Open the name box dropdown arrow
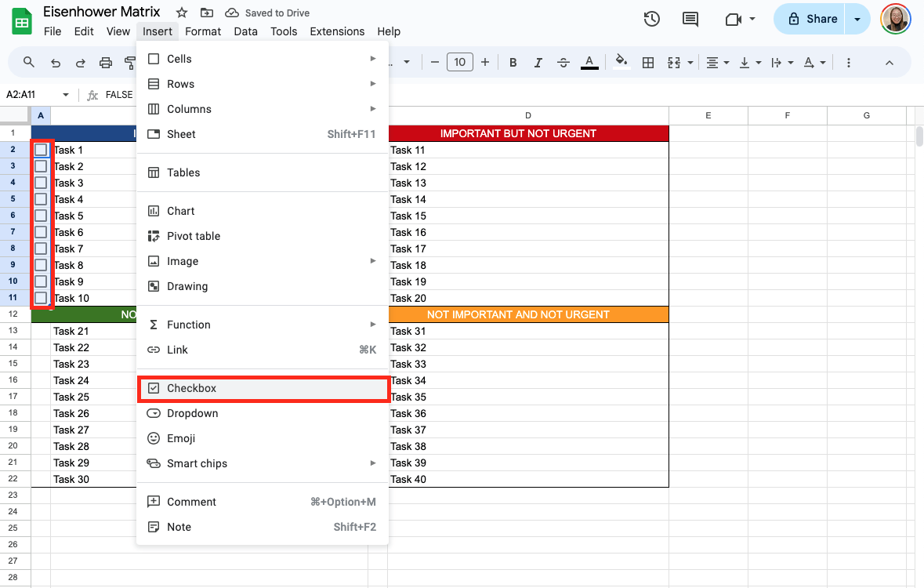Image resolution: width=924 pixels, height=588 pixels. point(66,95)
